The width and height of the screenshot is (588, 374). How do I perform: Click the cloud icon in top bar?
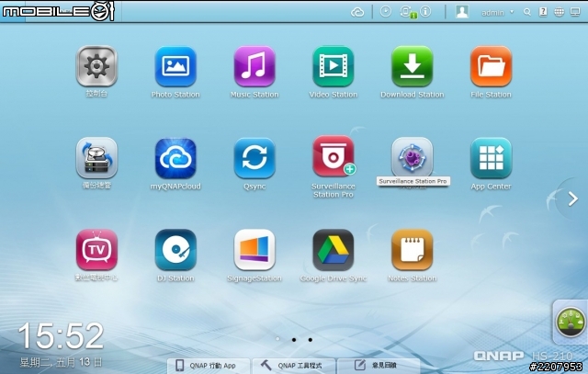357,12
